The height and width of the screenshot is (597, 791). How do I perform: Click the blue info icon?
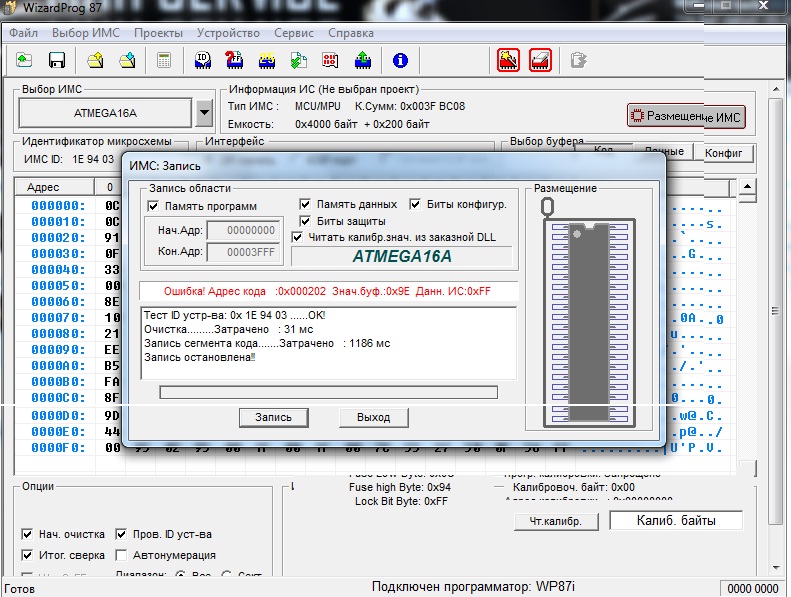(x=401, y=61)
